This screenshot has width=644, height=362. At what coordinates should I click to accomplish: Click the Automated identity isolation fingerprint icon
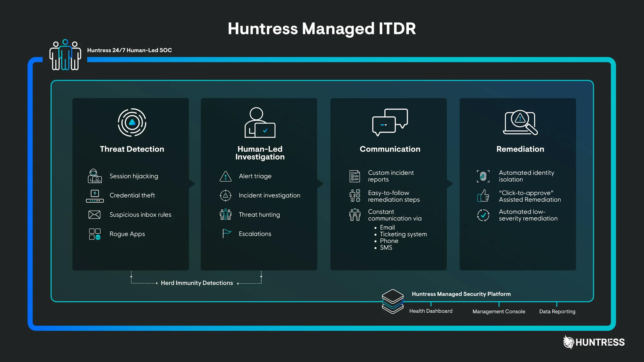pos(483,176)
